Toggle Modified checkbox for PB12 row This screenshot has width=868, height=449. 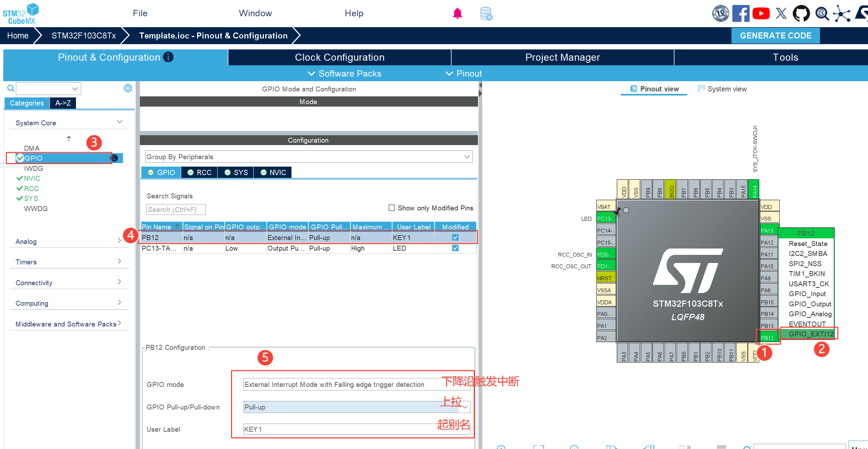tap(455, 238)
